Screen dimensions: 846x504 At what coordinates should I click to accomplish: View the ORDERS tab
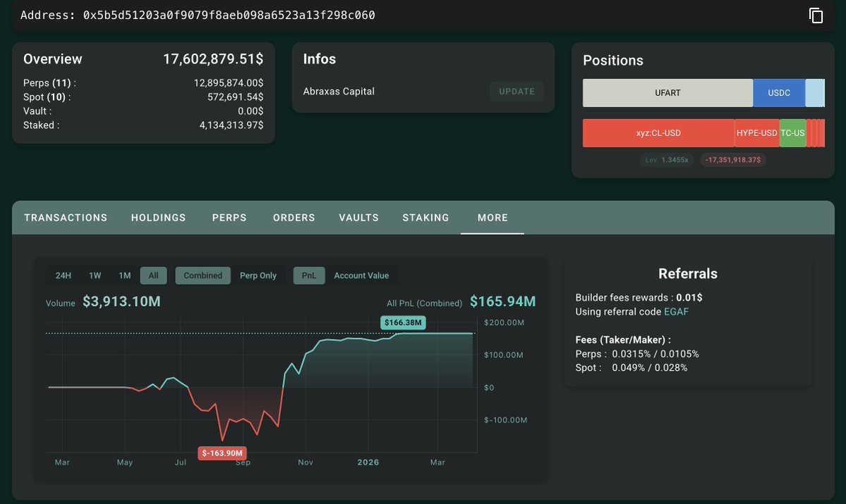click(x=294, y=217)
